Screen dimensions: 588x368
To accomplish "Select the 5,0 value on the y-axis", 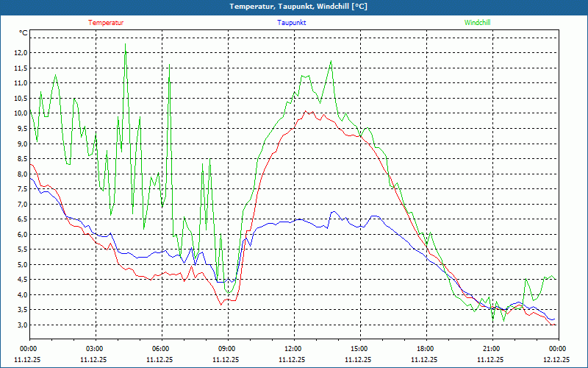I will click(20, 265).
